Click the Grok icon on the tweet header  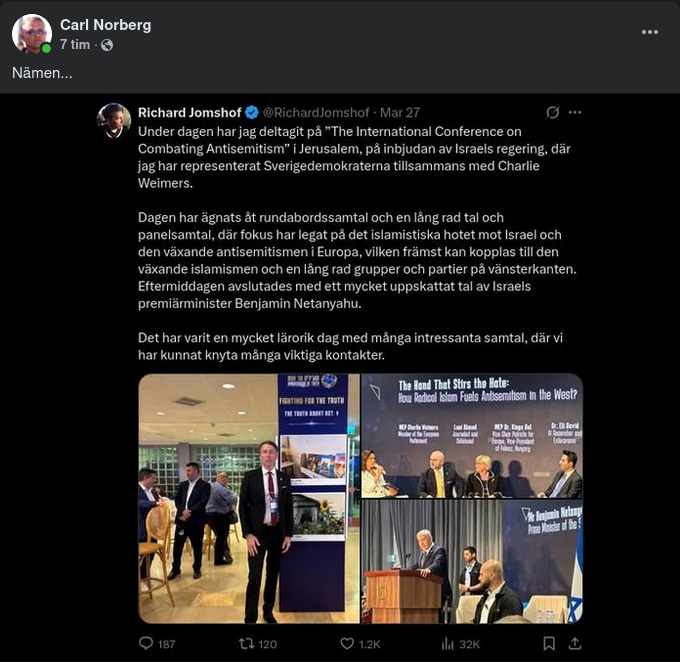(553, 112)
